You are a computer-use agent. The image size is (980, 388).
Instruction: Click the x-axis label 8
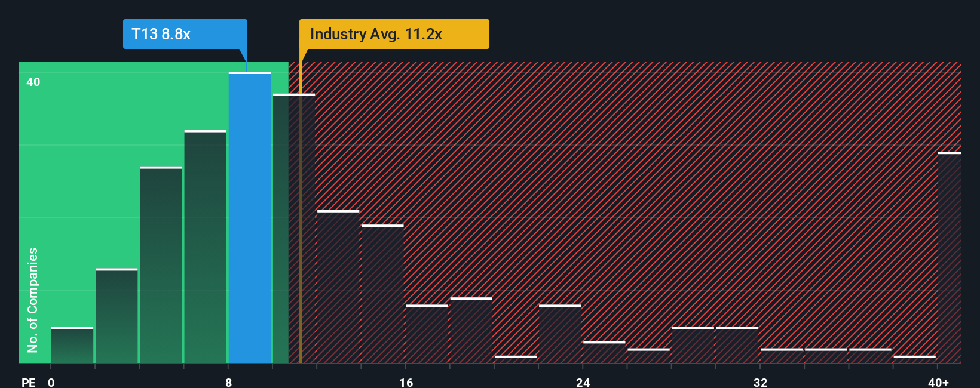[229, 382]
